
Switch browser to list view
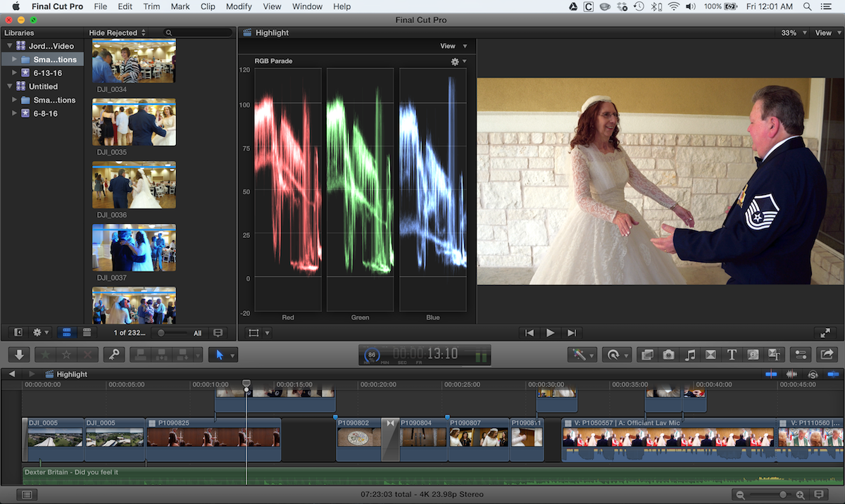[87, 332]
